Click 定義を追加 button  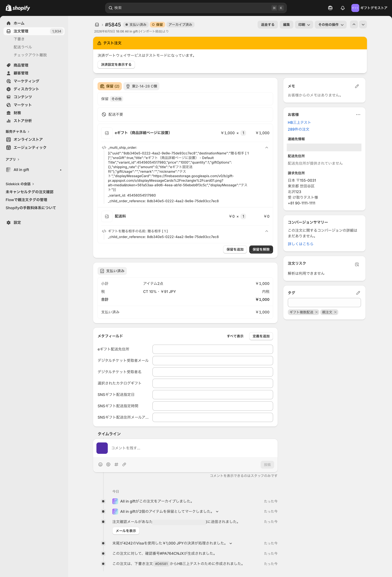point(261,336)
